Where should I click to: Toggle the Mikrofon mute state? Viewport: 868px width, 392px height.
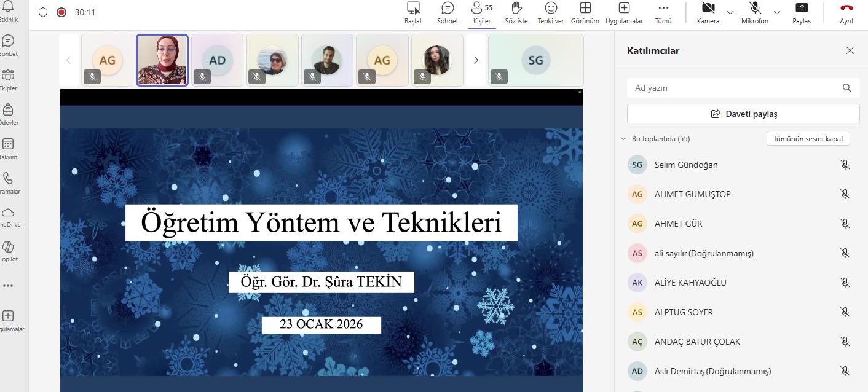(x=755, y=9)
